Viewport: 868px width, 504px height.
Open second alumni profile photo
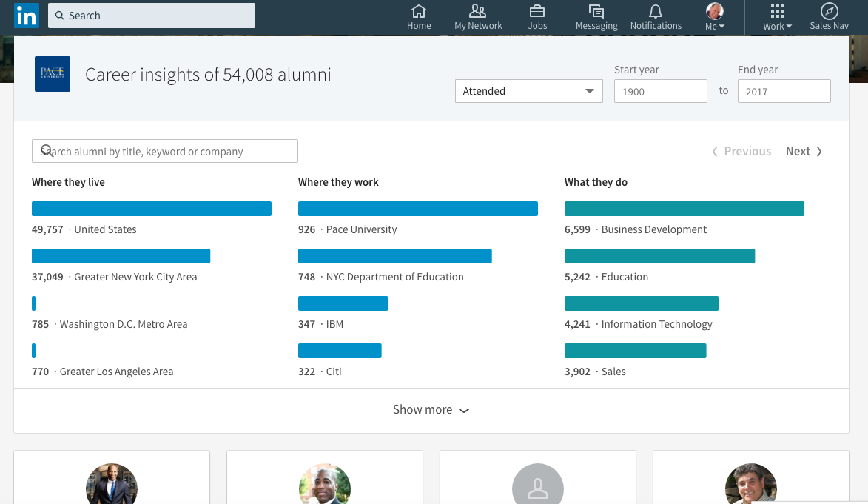tap(325, 485)
